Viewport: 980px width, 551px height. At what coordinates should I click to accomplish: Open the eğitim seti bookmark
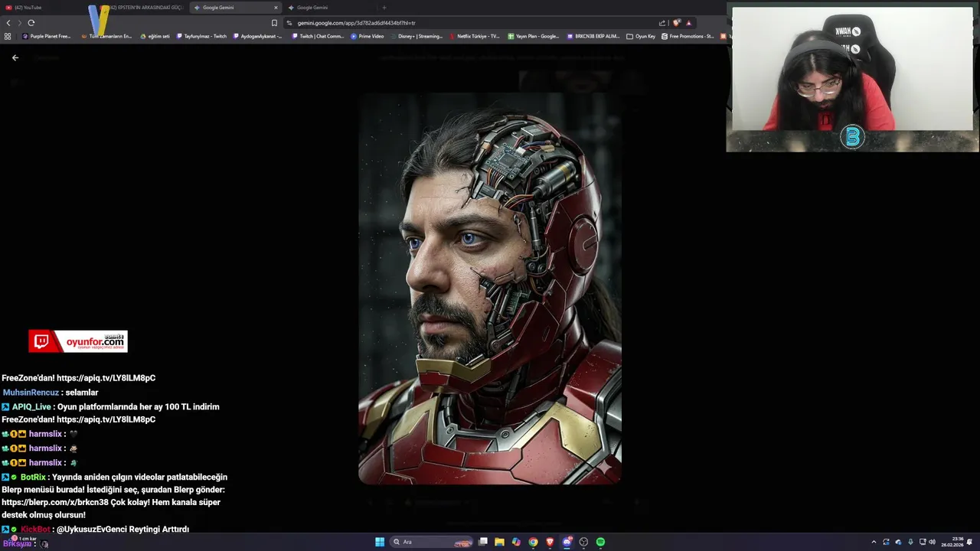pos(155,36)
